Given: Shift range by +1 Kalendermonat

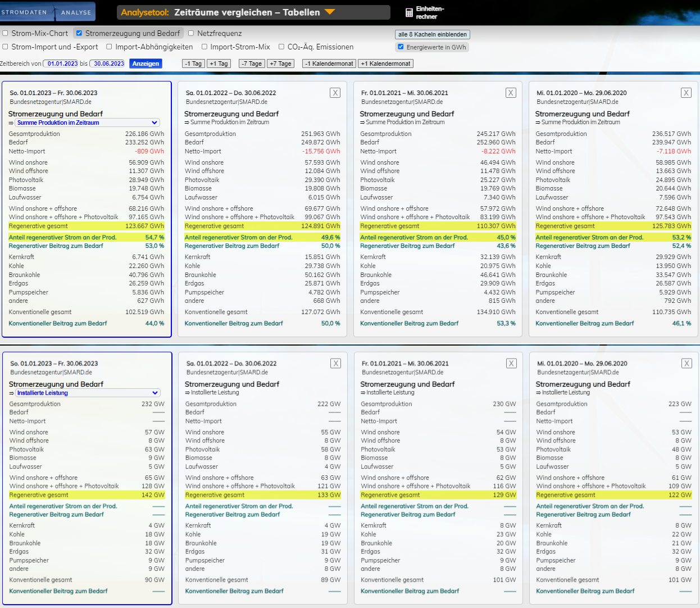Looking at the screenshot, I should [x=386, y=63].
